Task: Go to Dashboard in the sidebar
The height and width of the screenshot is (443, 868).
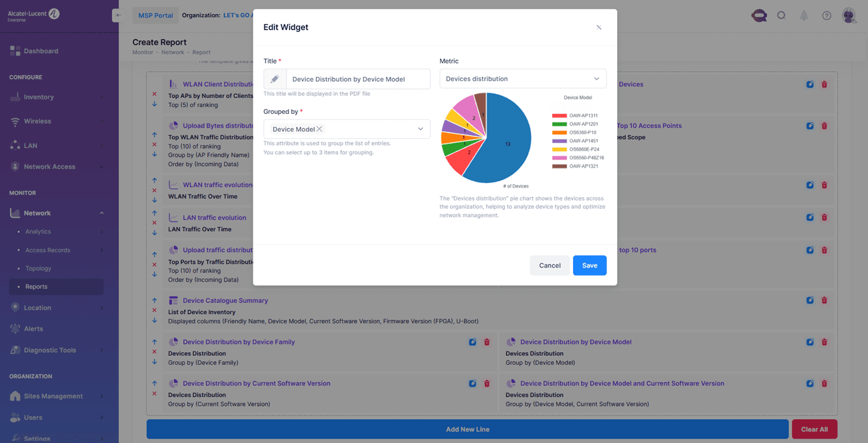Action: [x=41, y=51]
